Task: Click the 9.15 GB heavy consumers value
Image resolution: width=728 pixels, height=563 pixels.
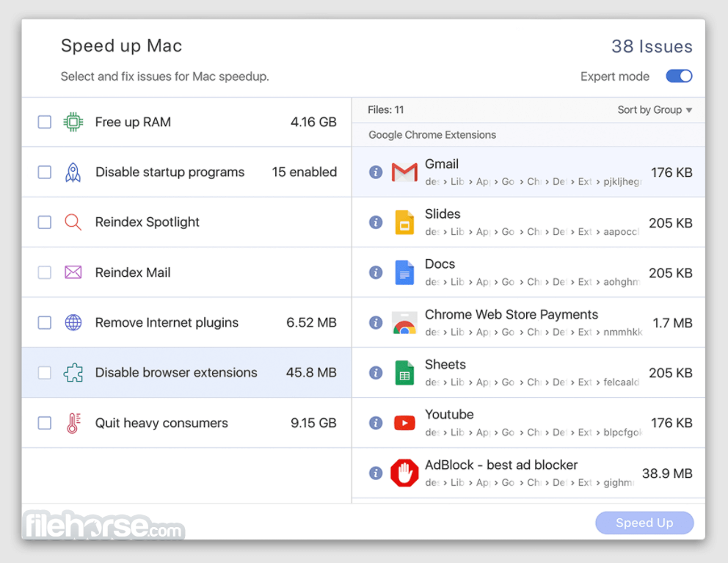Action: [313, 423]
